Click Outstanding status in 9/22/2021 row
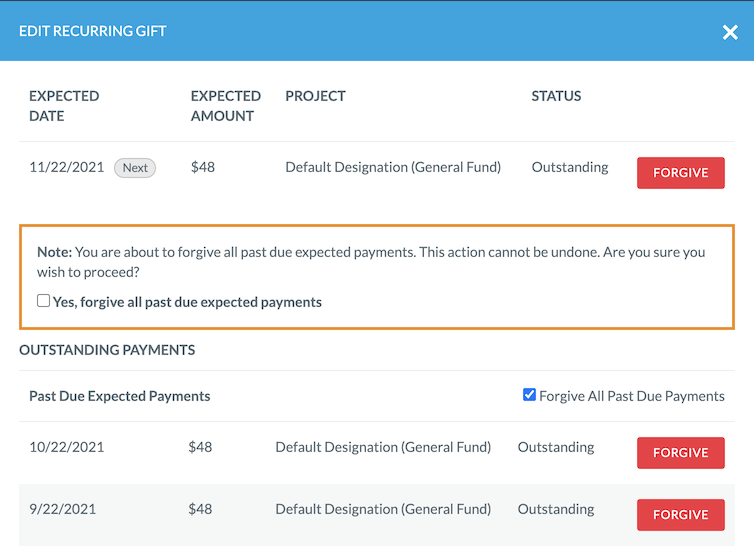The height and width of the screenshot is (548, 754). click(x=556, y=509)
